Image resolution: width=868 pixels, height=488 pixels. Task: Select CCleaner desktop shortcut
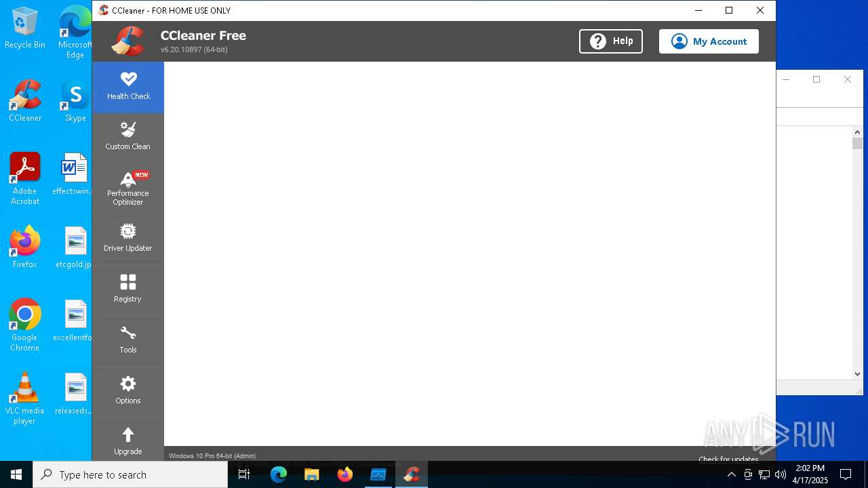tap(25, 102)
